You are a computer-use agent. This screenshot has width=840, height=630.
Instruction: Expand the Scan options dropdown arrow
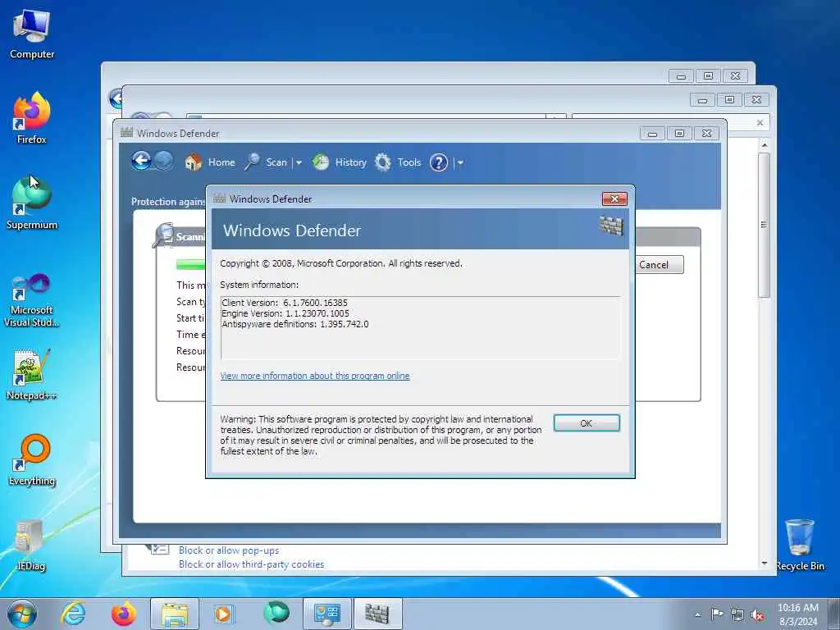[x=299, y=162]
